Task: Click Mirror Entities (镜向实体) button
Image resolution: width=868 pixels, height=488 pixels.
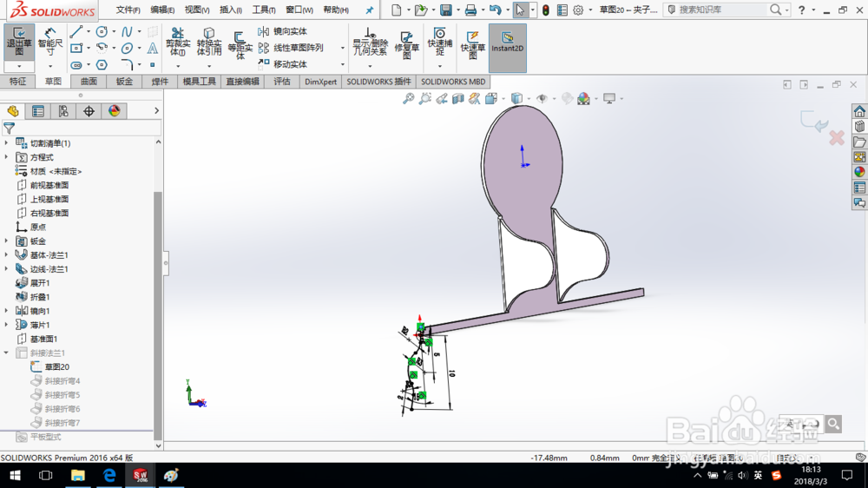Action: click(x=282, y=31)
